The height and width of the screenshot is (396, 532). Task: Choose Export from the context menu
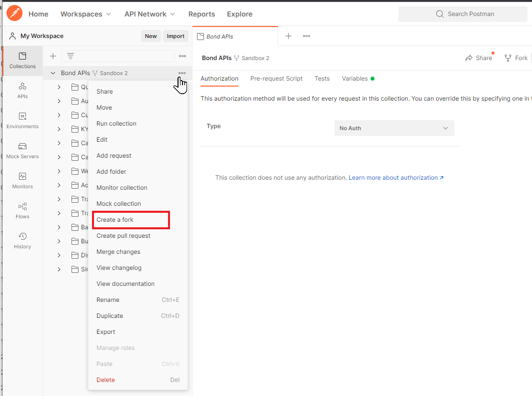(138, 332)
